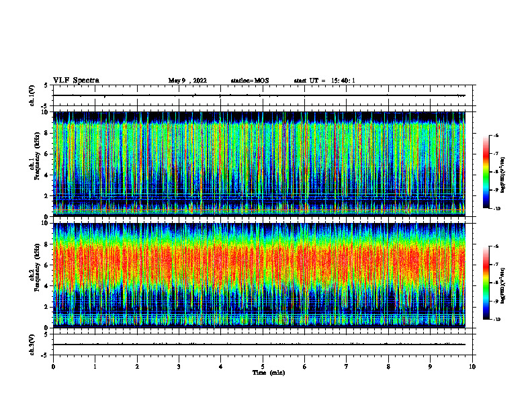Click the "ch.1(V)" waveform axis label
This screenshot has height=411, width=532.
32,95
